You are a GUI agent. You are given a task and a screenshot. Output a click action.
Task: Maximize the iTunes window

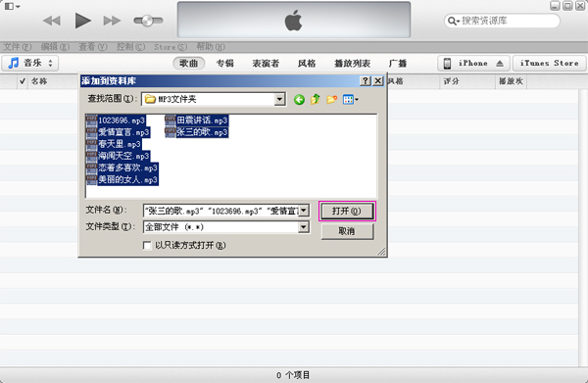[567, 6]
